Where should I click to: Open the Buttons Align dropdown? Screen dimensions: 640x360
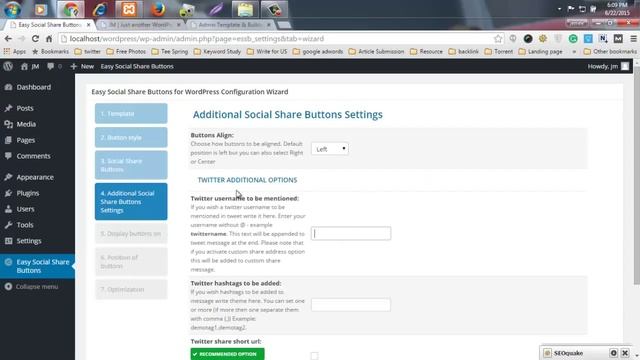tap(330, 149)
